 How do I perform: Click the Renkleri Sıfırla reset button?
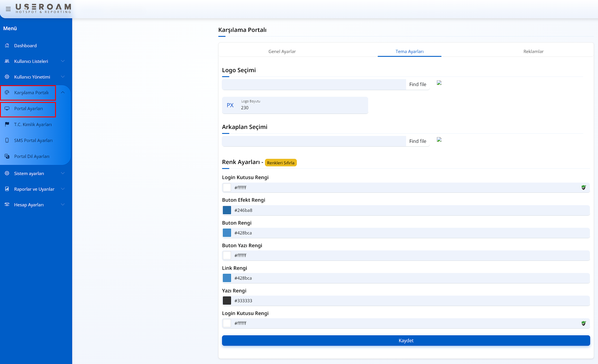pos(281,163)
